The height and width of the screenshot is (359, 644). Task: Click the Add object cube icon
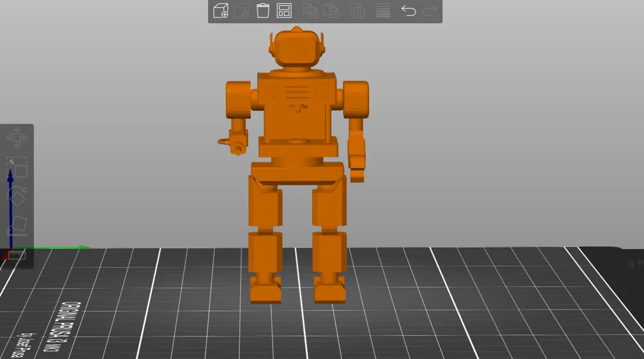pyautogui.click(x=221, y=11)
